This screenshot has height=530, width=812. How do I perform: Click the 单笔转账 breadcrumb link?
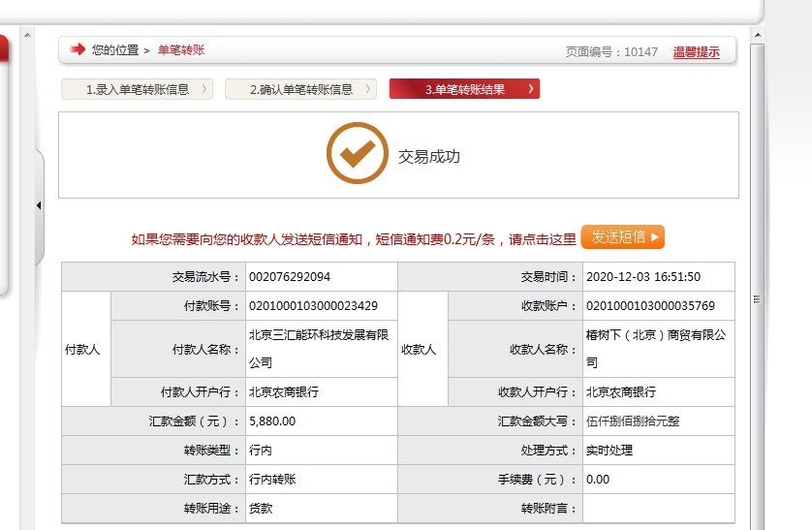[x=181, y=49]
